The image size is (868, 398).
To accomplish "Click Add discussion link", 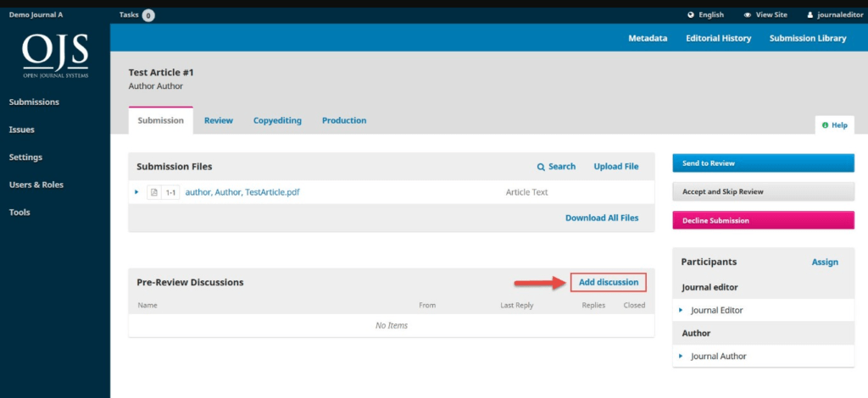I will 609,282.
